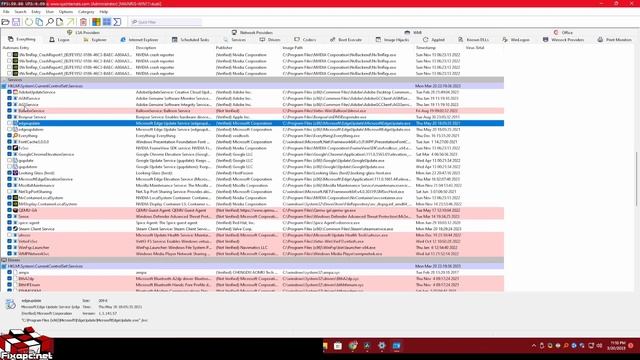Switch to the Explorer tab
The width and height of the screenshot is (640, 360).
click(95, 40)
